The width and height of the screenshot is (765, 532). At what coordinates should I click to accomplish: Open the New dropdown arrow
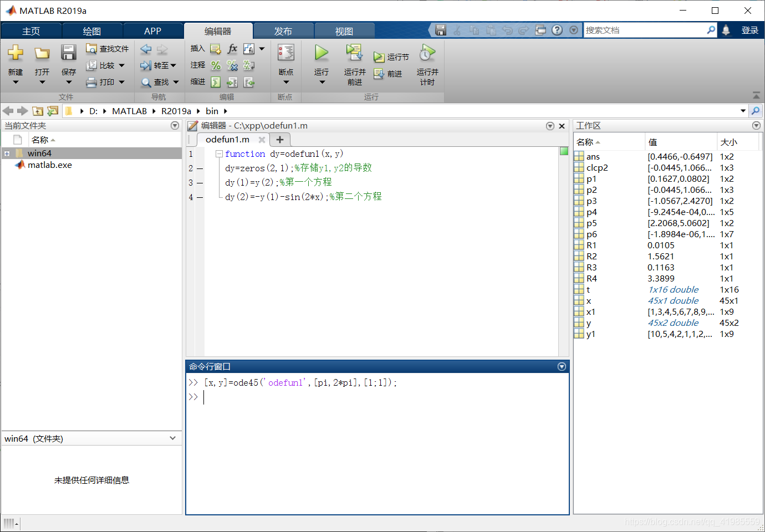point(16,82)
